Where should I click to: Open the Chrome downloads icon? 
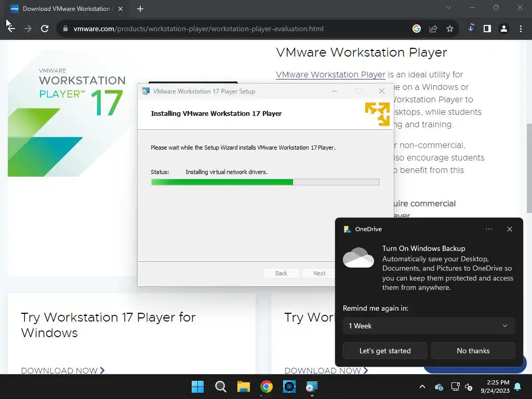pos(471,28)
